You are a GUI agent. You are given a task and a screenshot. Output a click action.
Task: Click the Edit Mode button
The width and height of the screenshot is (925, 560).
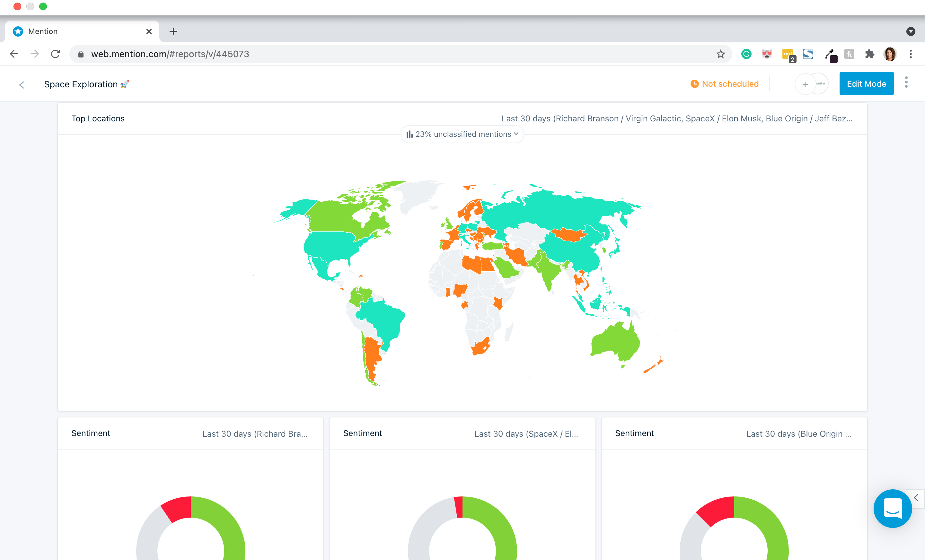pyautogui.click(x=866, y=84)
